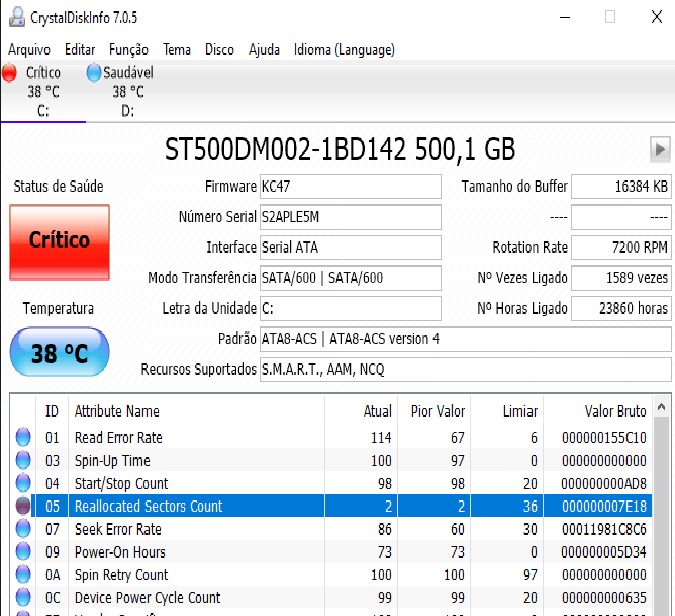The width and height of the screenshot is (675, 616).
Task: Click the Recursos Suportados S.M.A.R.T. field
Action: [x=465, y=369]
